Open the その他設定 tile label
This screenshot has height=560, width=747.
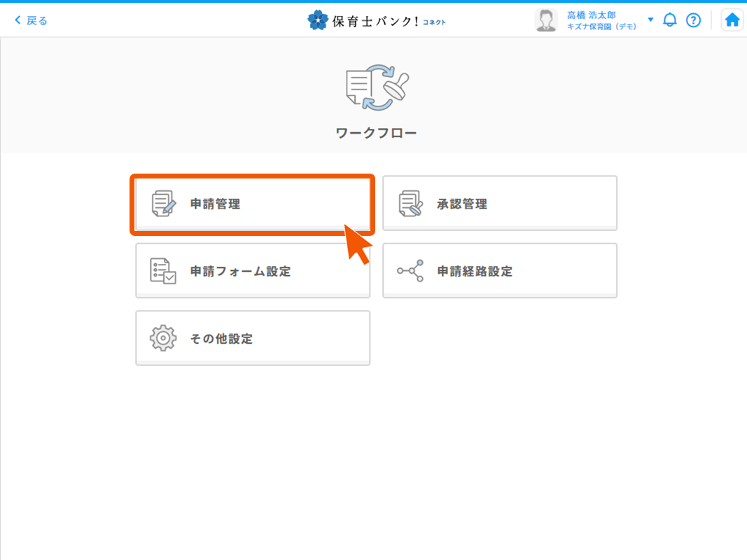pos(221,339)
